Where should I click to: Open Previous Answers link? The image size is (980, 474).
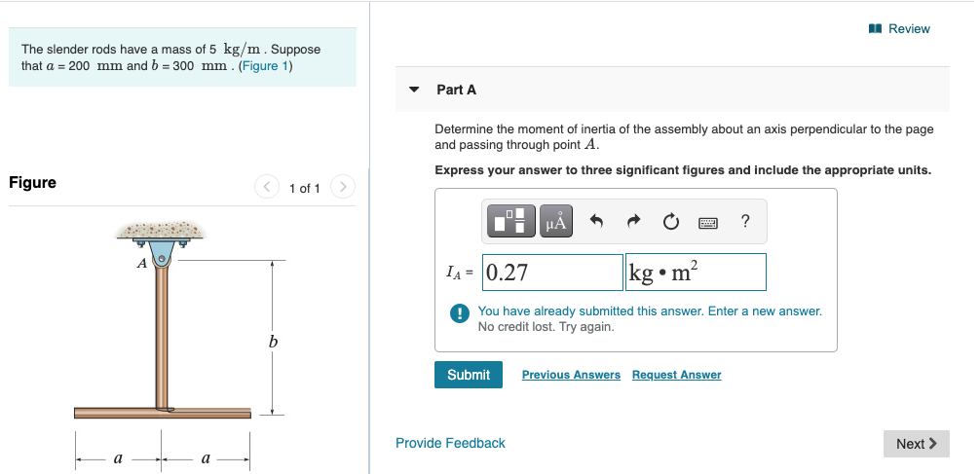pyautogui.click(x=571, y=375)
